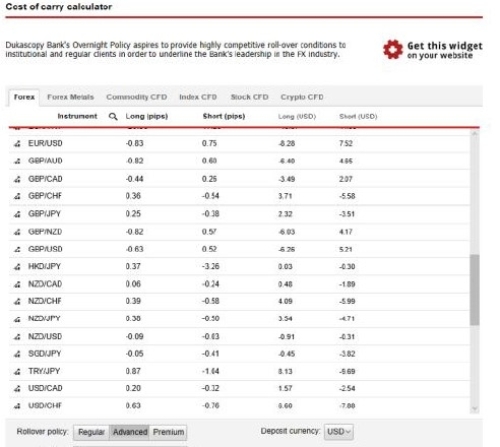Select the Advanced rollover policy

(130, 432)
